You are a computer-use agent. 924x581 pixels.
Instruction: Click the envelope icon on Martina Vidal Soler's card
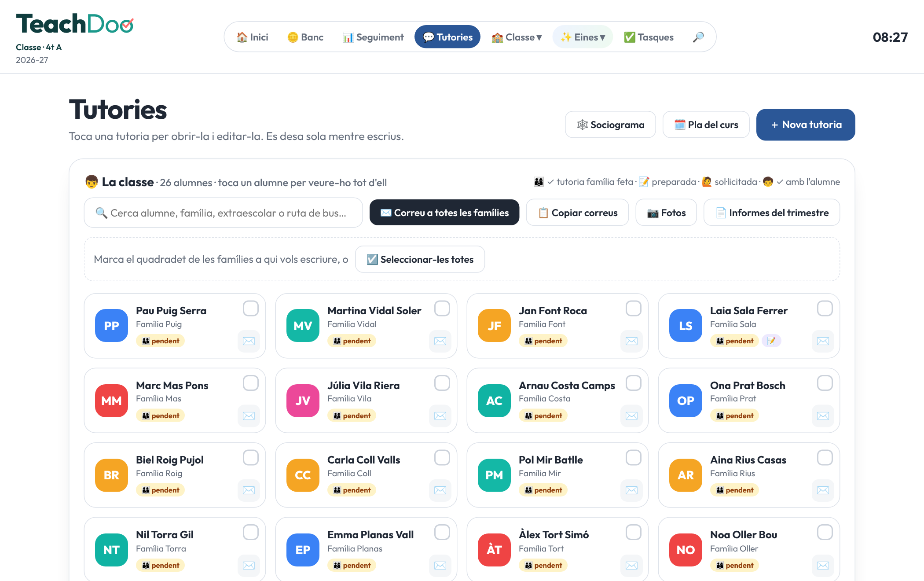[x=440, y=341]
